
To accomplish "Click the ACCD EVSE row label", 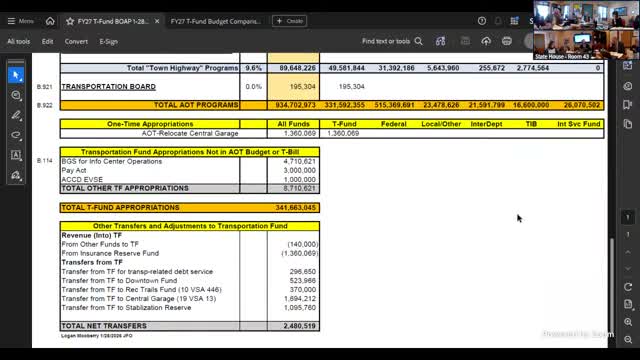I will pos(82,180).
